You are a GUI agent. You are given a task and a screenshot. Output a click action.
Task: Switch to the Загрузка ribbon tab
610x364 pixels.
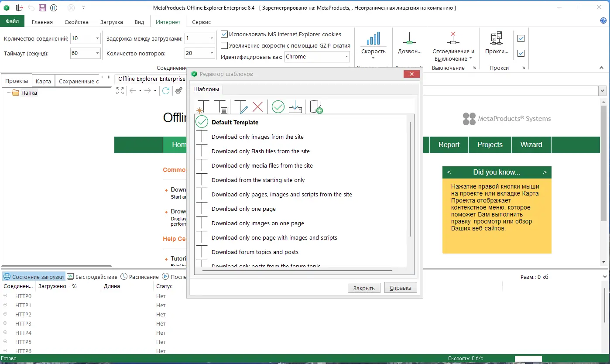pos(112,22)
